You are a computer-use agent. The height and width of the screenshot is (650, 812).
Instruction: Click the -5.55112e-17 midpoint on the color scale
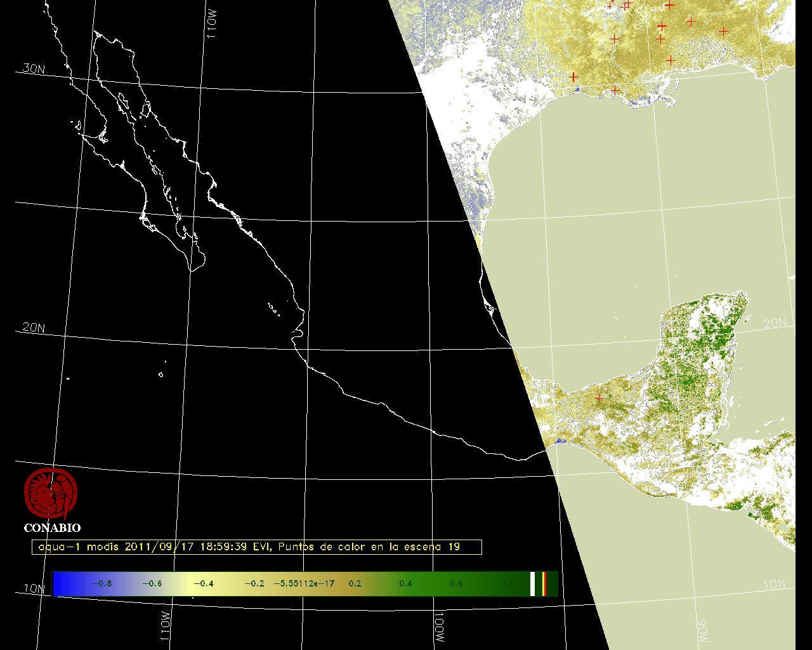point(304,583)
